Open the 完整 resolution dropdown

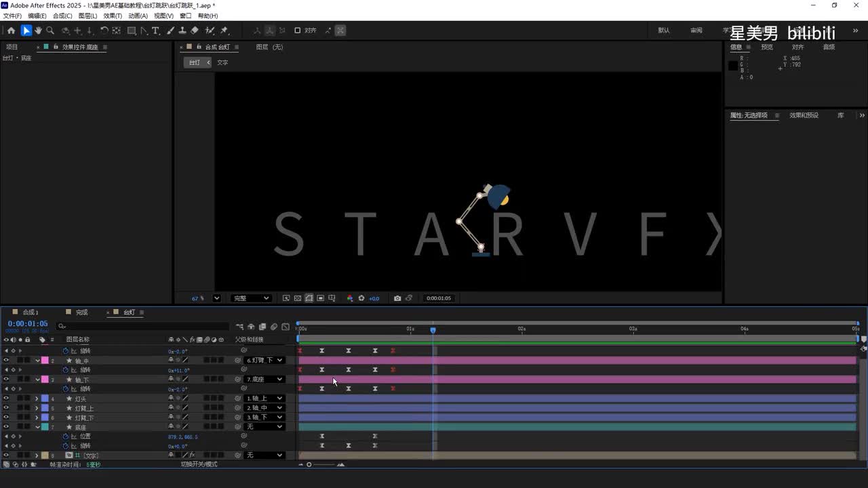click(252, 298)
